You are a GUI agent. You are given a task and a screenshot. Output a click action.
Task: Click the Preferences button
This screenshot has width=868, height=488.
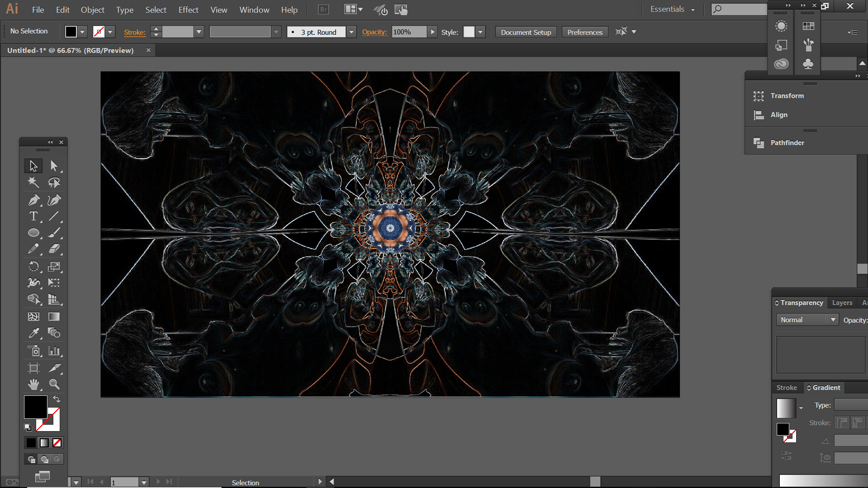(585, 32)
